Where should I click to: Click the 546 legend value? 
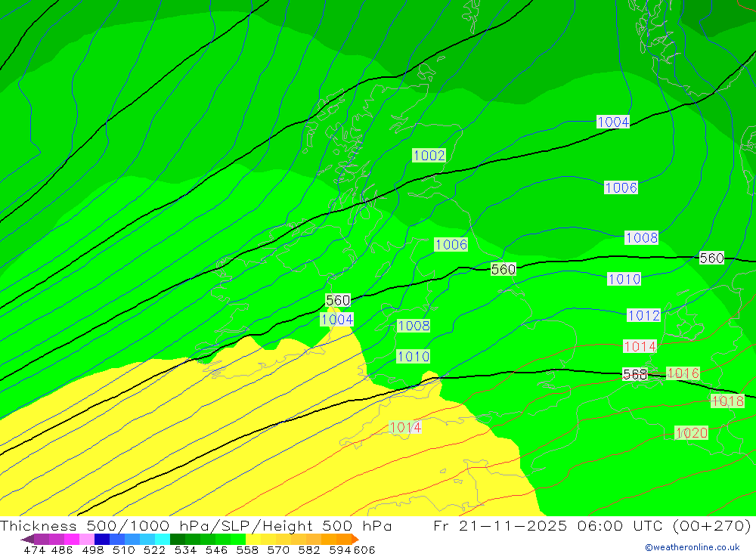tap(216, 549)
